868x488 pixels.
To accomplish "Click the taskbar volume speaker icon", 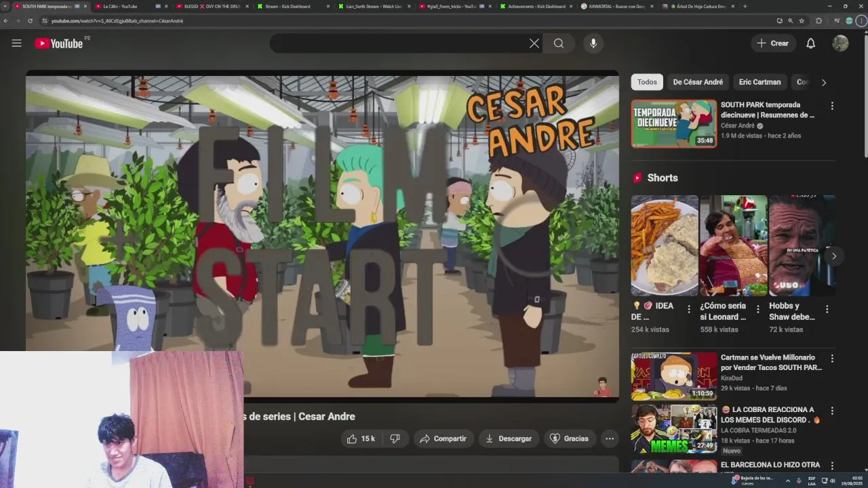I will (x=833, y=481).
